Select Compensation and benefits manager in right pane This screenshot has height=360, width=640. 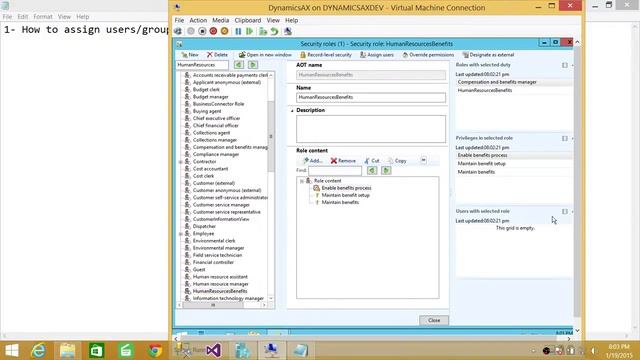pos(497,82)
